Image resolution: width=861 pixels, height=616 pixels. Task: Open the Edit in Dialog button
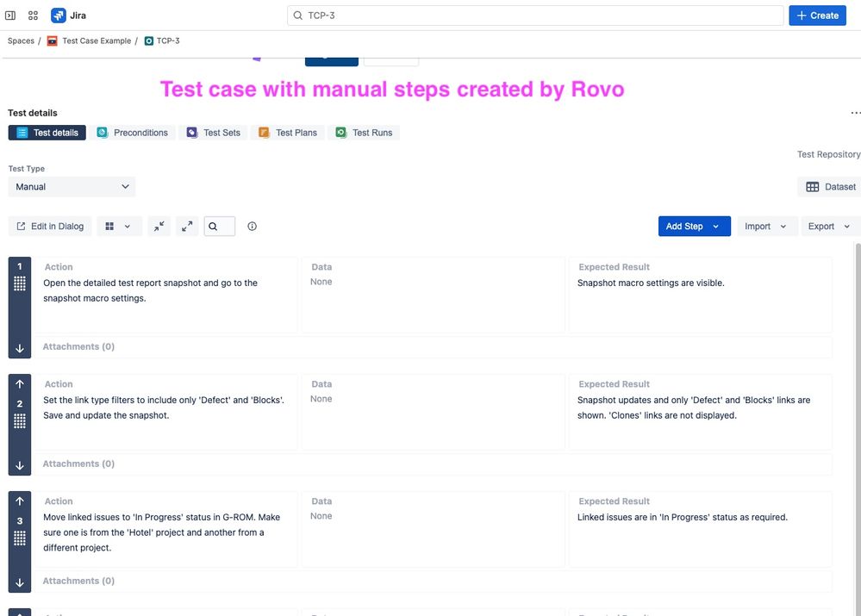(x=49, y=226)
